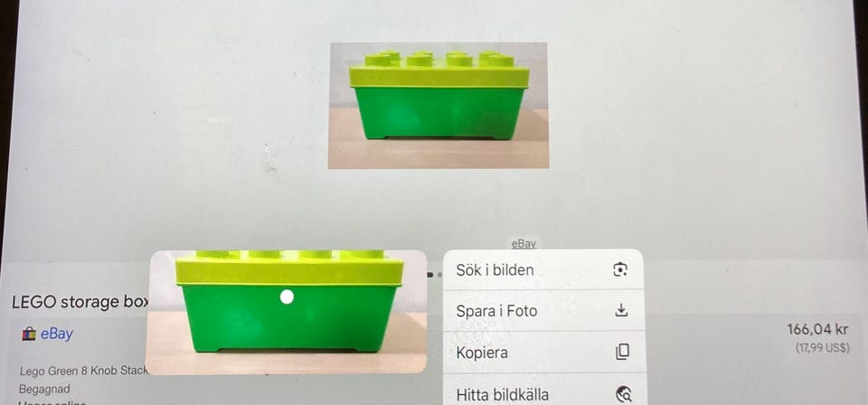Choose the Spara i Foto menu option

coord(543,310)
